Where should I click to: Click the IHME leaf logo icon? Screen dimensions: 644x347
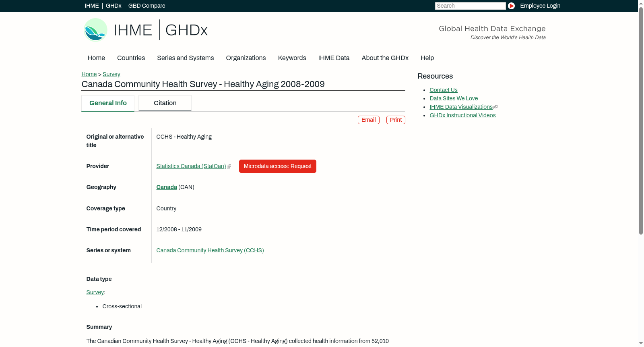coord(95,30)
